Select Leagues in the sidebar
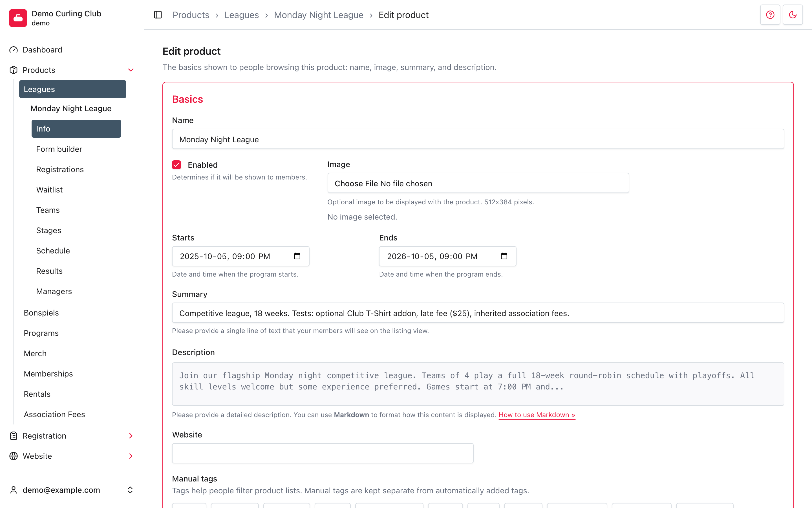The height and width of the screenshot is (508, 812). pos(72,89)
